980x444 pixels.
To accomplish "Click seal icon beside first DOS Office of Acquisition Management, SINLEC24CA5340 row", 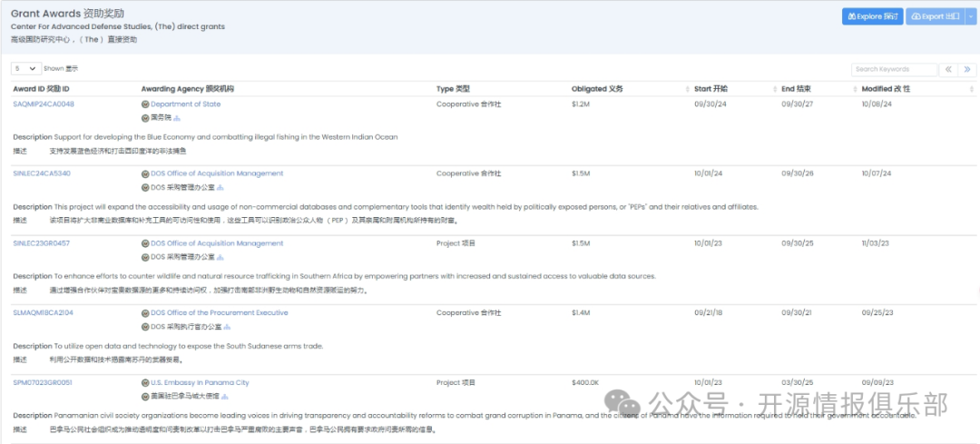I will (145, 173).
